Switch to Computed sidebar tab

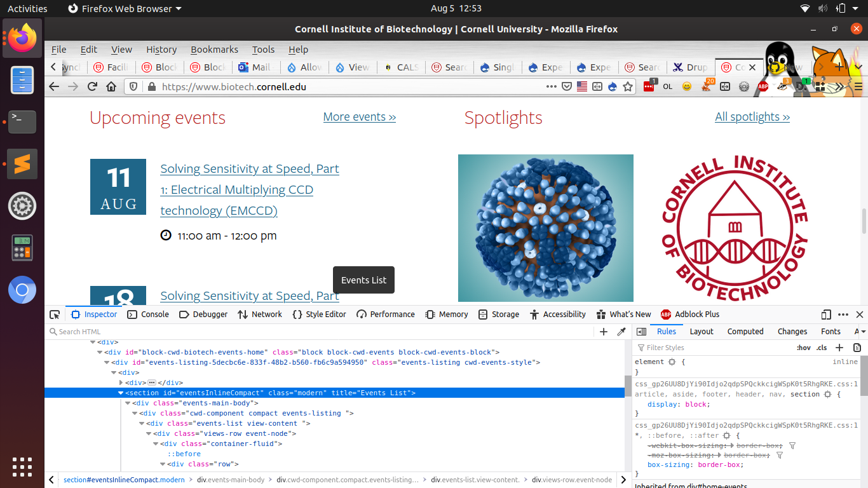pos(745,332)
